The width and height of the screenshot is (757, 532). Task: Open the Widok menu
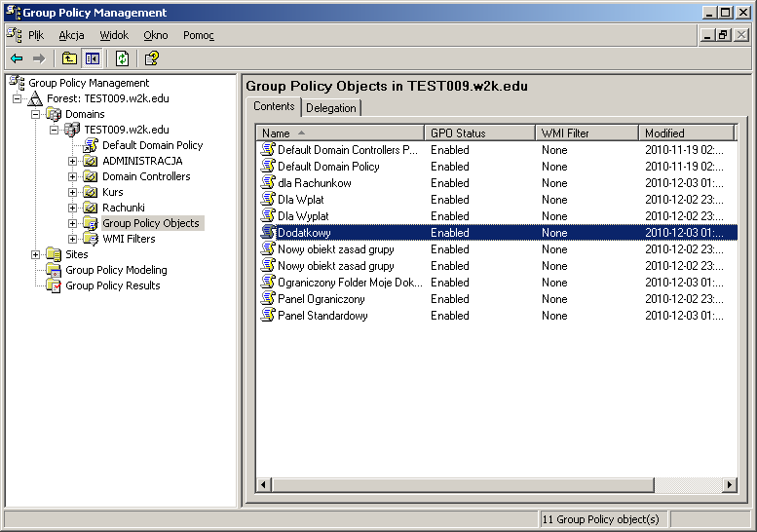(x=114, y=35)
